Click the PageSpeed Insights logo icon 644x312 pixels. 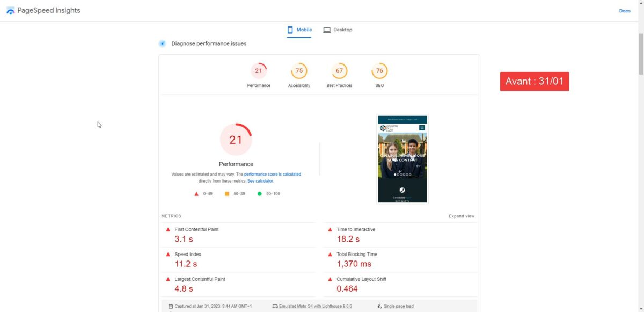coord(11,11)
